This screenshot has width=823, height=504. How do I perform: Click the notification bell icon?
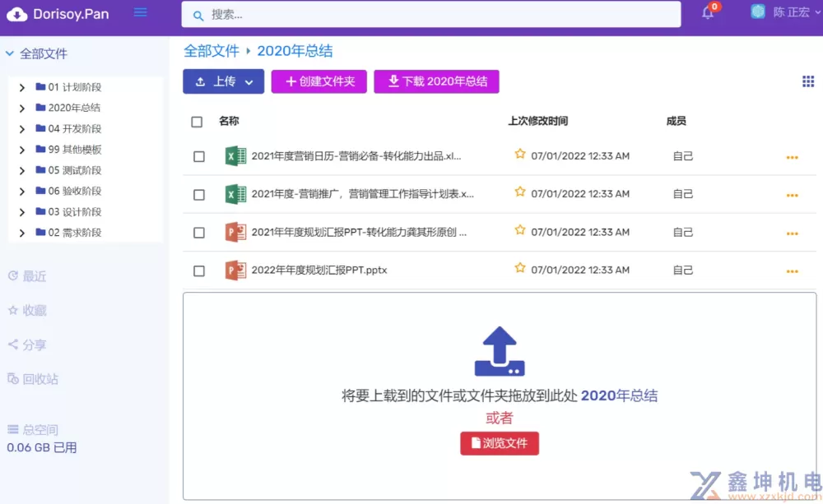coord(708,13)
